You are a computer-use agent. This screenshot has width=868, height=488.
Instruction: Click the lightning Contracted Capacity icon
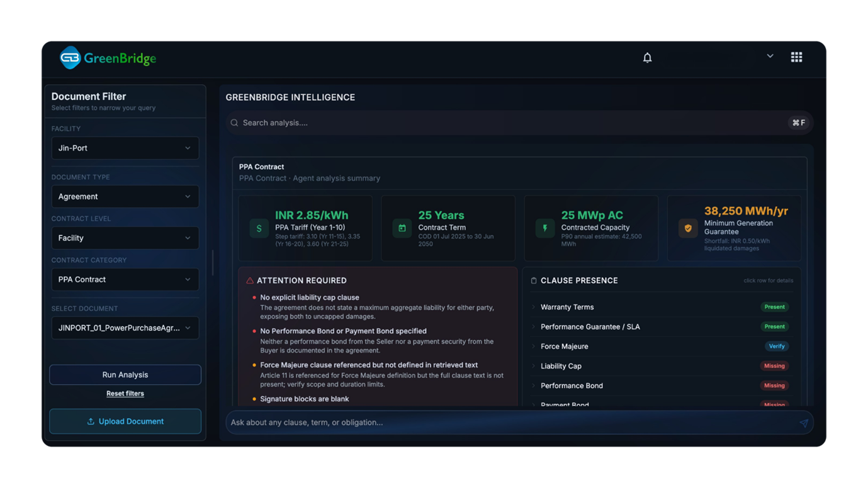pyautogui.click(x=544, y=228)
